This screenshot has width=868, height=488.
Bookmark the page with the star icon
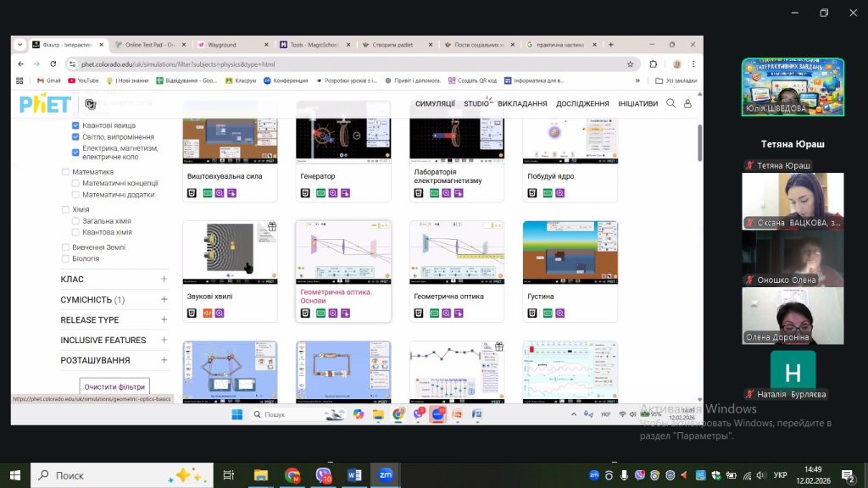coord(630,64)
